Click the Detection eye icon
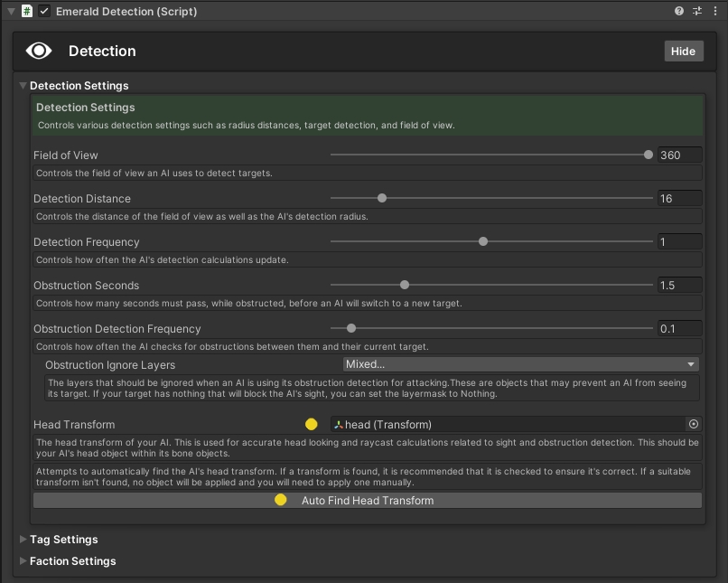 (x=39, y=51)
